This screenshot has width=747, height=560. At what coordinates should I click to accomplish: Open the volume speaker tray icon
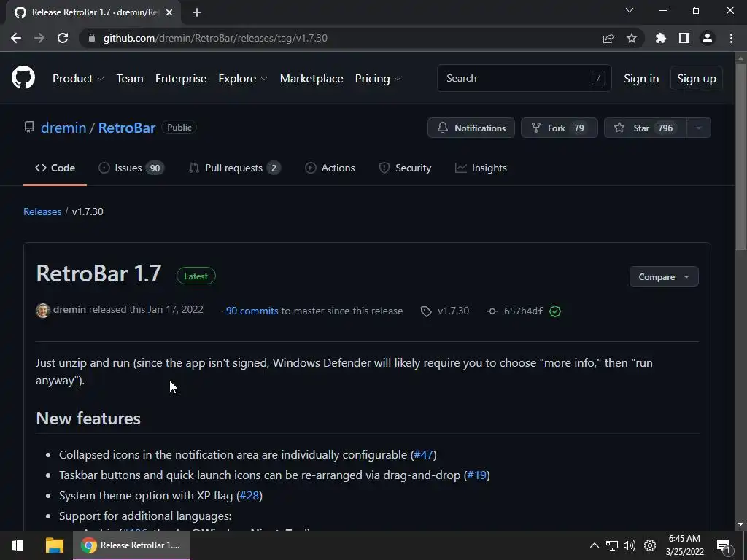630,545
